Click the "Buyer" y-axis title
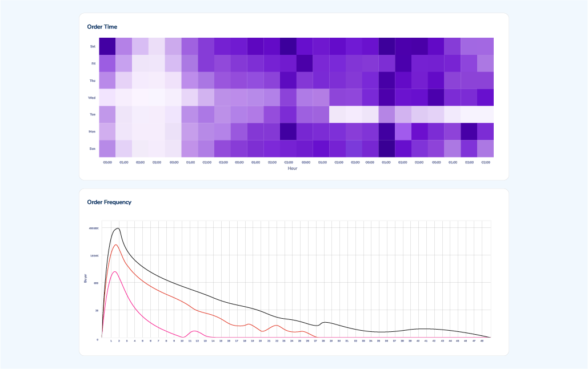This screenshot has width=588, height=369. (86, 278)
